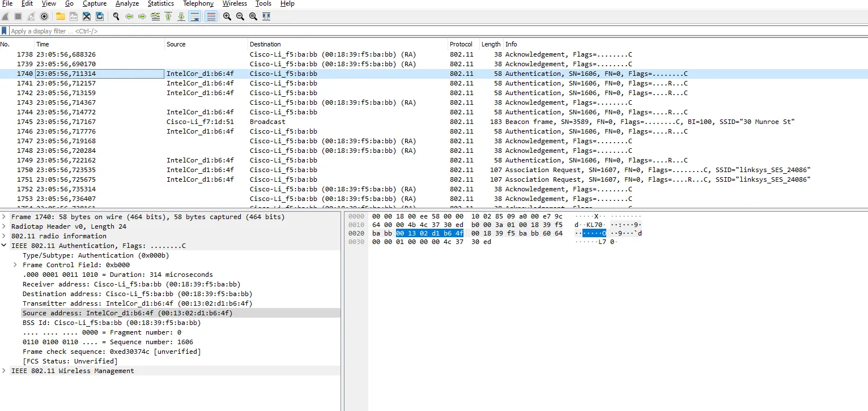Collapse the IEEE 802.11 Authentication section
Image resolution: width=868 pixels, height=411 pixels.
point(5,246)
